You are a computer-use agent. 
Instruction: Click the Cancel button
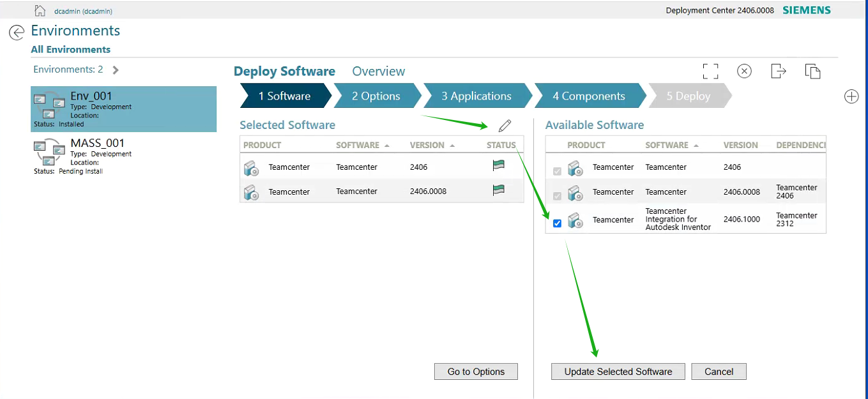coord(719,372)
